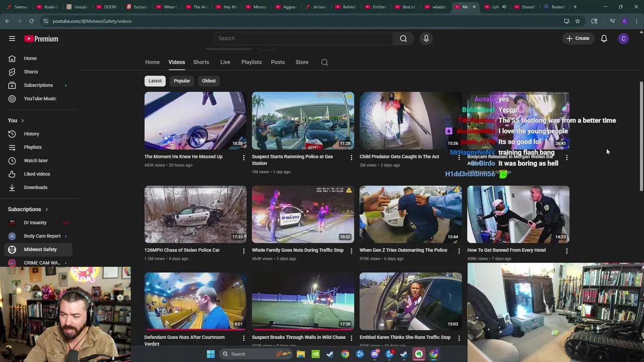The image size is (644, 362).
Task: Open options for 'Suspect Starts Ramming Police' video
Action: pyautogui.click(x=351, y=157)
